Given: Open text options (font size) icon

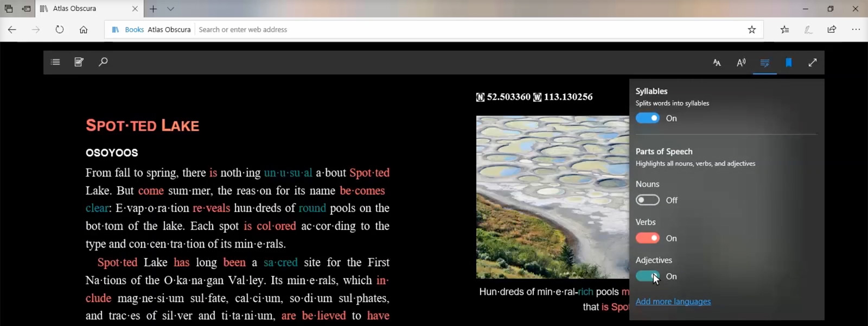Looking at the screenshot, I should tap(717, 62).
